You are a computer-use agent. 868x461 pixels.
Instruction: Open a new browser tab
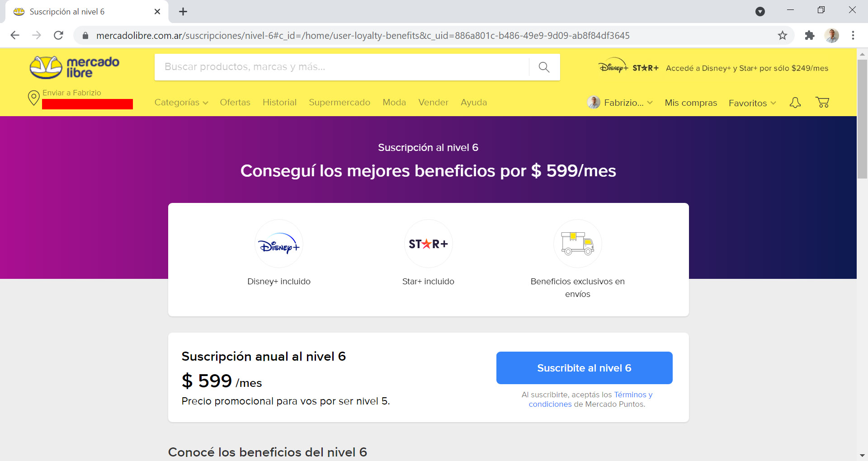(183, 12)
